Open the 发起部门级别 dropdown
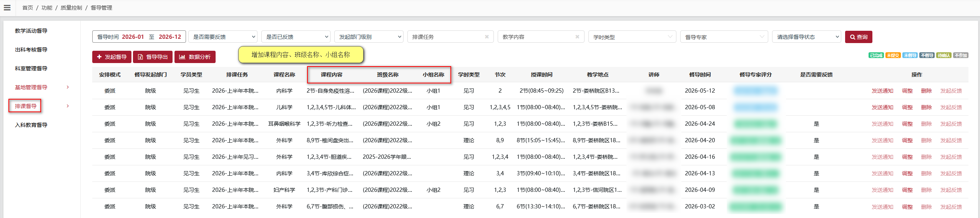This screenshot has width=980, height=218. (x=369, y=37)
